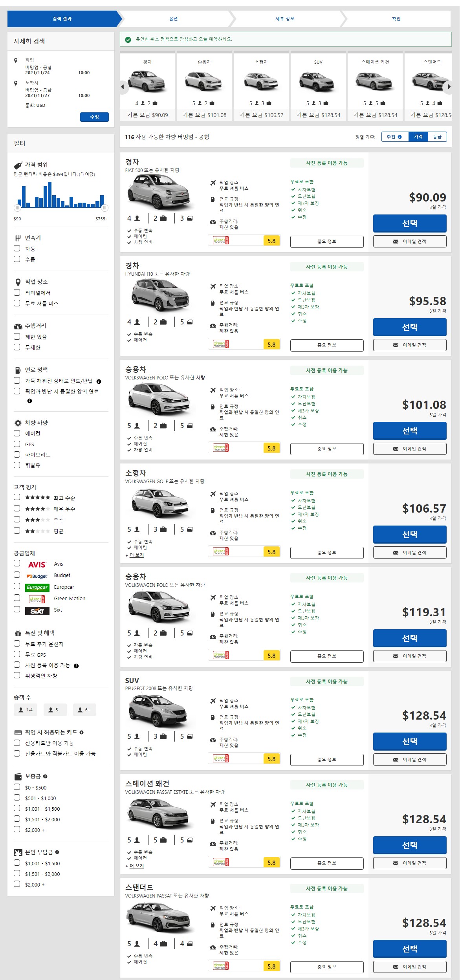Click the left price range slider handle
The height and width of the screenshot is (980, 460).
tap(18, 208)
